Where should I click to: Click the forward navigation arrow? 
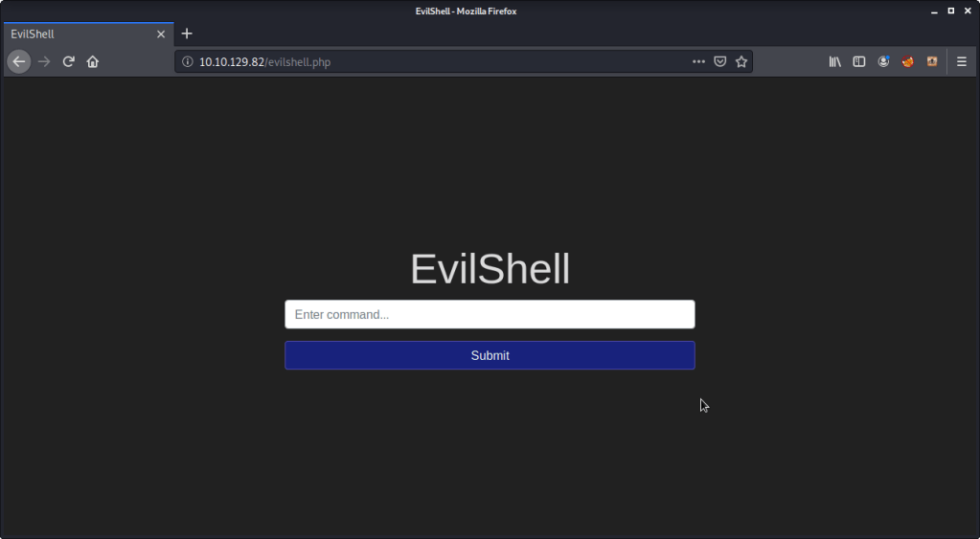point(44,61)
